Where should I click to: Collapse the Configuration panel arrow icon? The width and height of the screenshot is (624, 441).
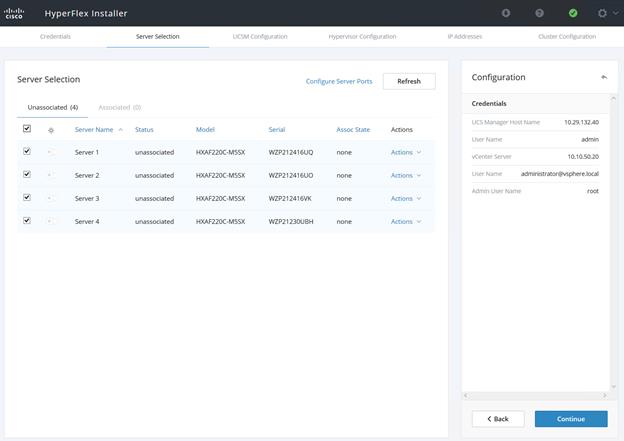[x=604, y=77]
